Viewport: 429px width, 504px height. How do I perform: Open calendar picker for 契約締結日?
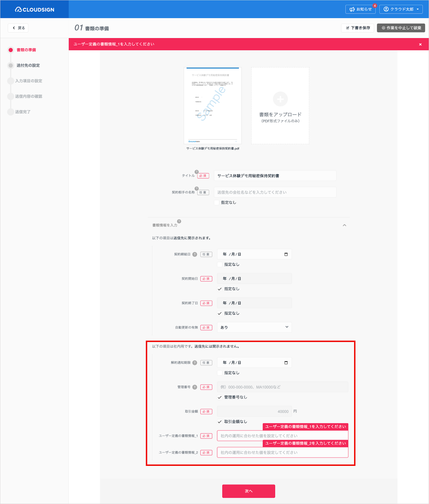[286, 254]
